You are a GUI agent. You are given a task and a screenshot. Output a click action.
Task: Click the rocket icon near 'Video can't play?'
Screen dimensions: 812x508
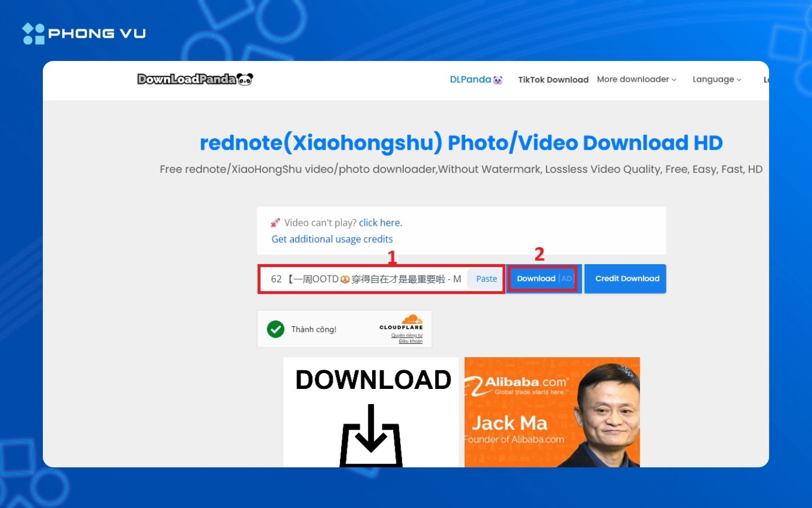(x=275, y=222)
